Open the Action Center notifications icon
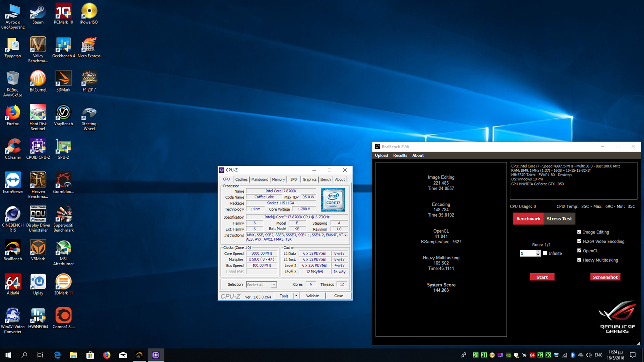Image resolution: width=644 pixels, height=362 pixels. click(633, 355)
